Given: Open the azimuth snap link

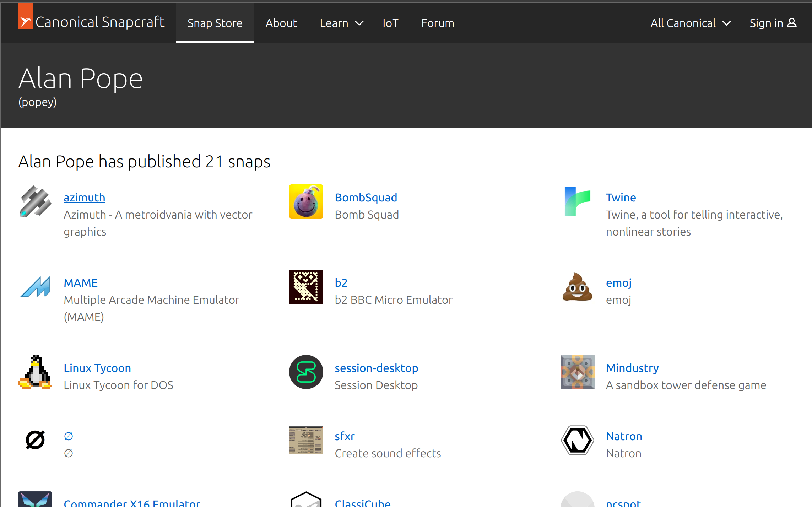Looking at the screenshot, I should pos(85,198).
